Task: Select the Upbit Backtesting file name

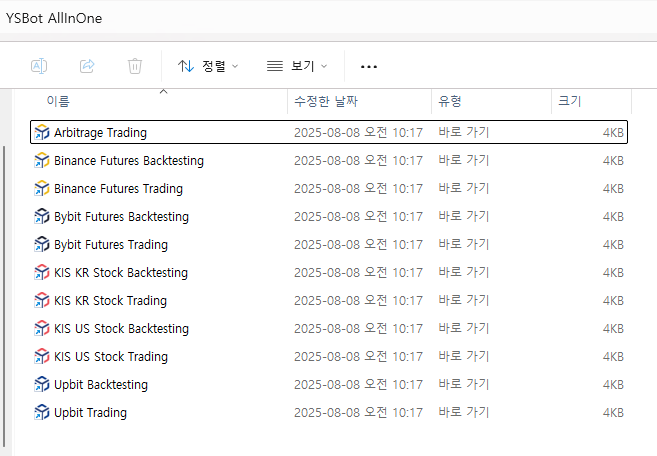Action: [101, 385]
